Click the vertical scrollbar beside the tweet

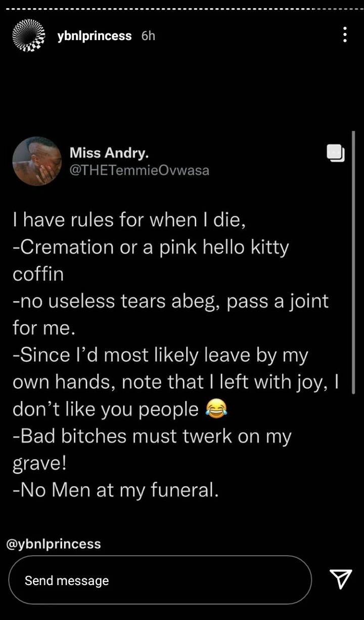353,263
